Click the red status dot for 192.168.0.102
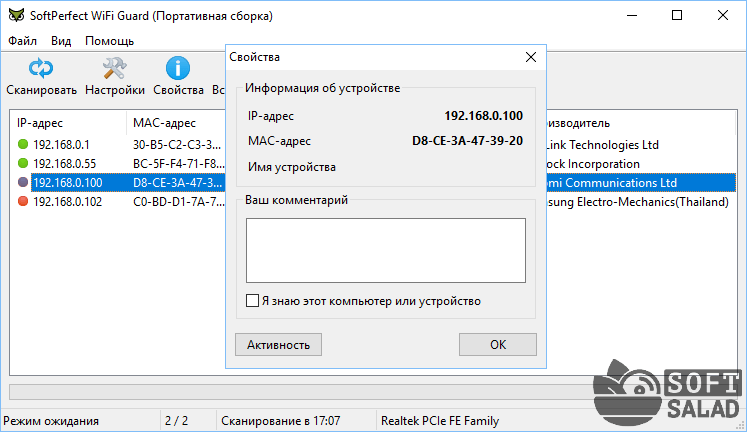Image resolution: width=747 pixels, height=432 pixels. coord(23,201)
